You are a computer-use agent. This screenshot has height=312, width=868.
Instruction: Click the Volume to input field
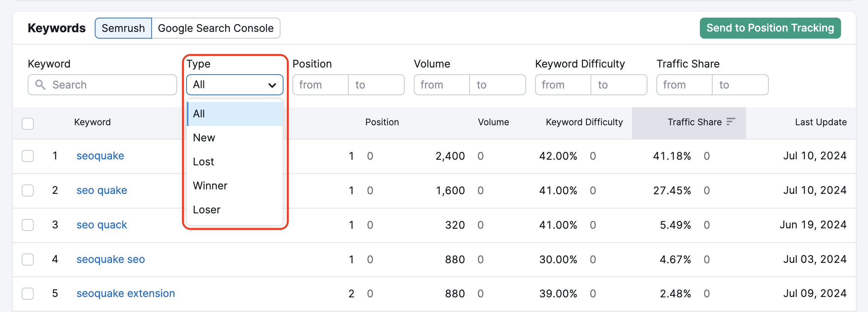498,85
